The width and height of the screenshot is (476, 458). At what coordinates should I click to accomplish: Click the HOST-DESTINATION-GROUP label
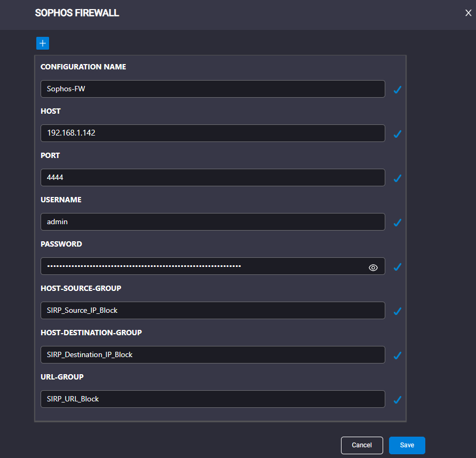[91, 333]
